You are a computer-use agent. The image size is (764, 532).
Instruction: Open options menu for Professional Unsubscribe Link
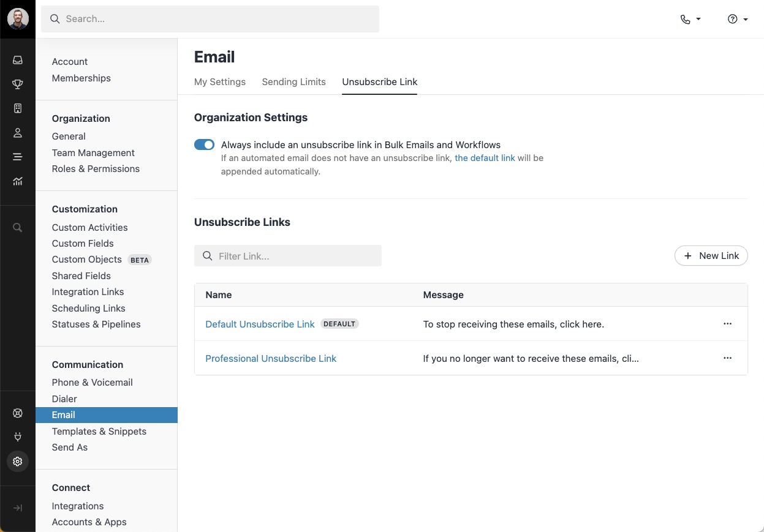727,358
